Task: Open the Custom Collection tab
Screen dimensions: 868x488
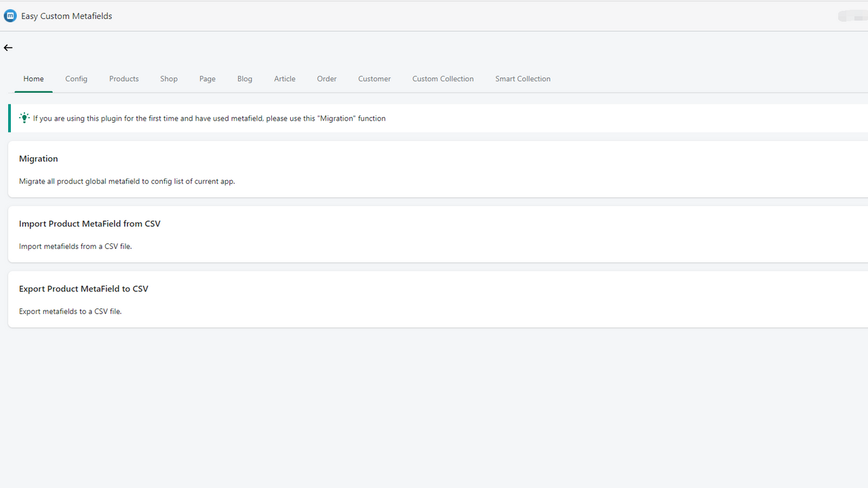Action: [443, 79]
